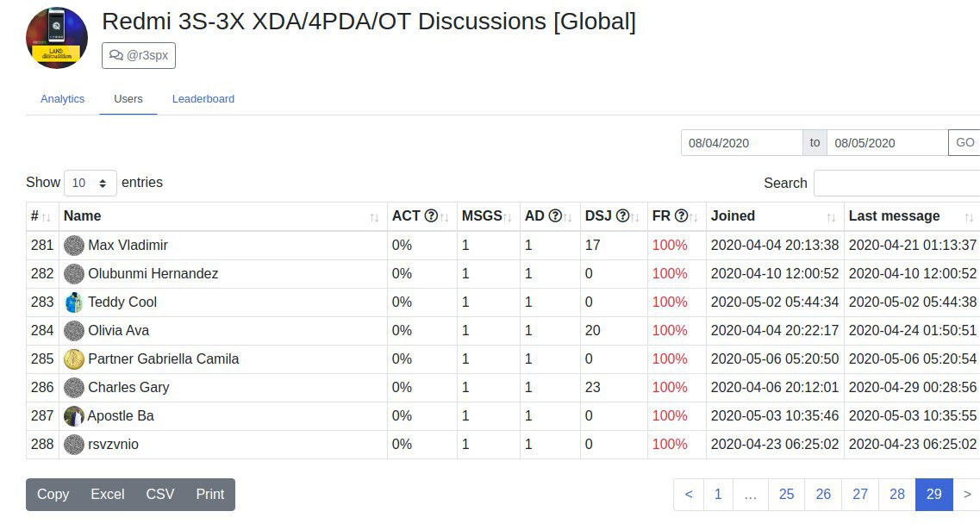Viewport: 980px width, 530px height.
Task: Click the 100% FR value for Teddy Cool
Action: pyautogui.click(x=670, y=302)
